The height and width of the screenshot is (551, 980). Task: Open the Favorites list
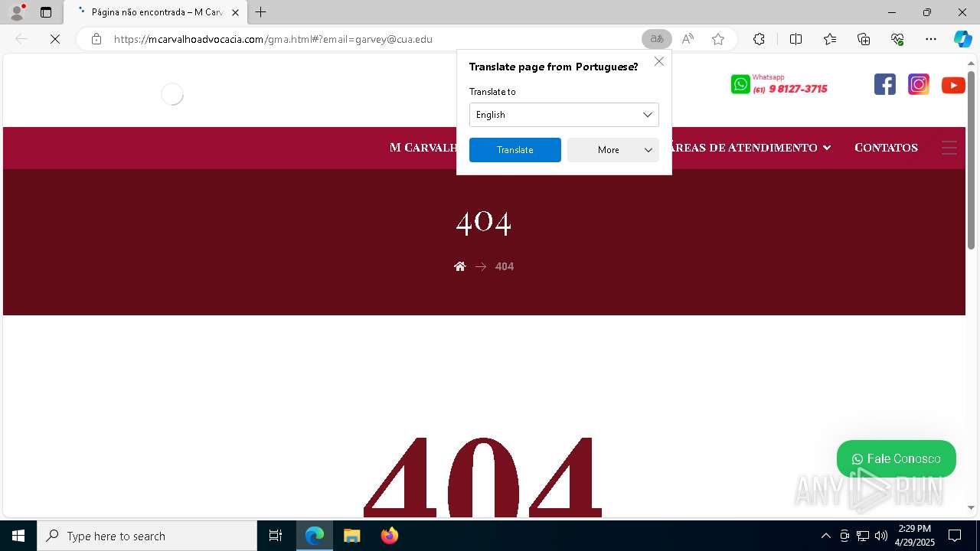[830, 39]
